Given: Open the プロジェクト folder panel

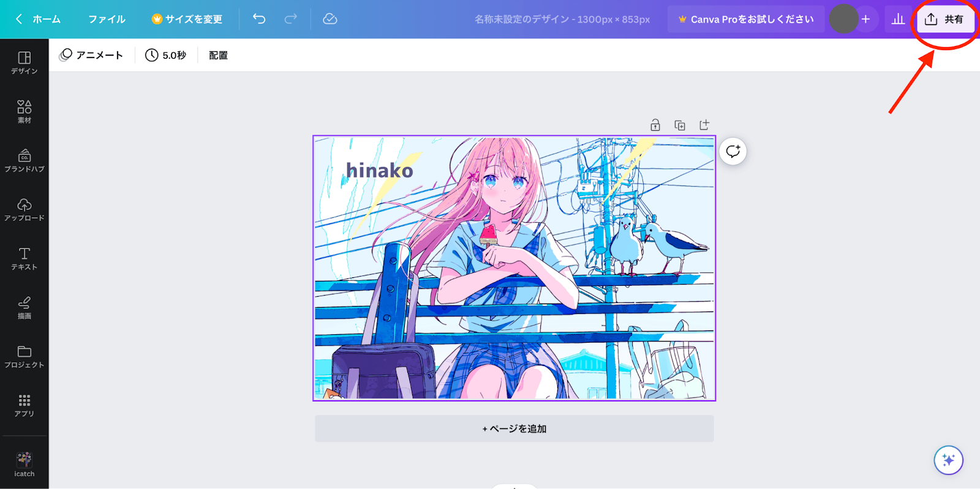Looking at the screenshot, I should (24, 357).
